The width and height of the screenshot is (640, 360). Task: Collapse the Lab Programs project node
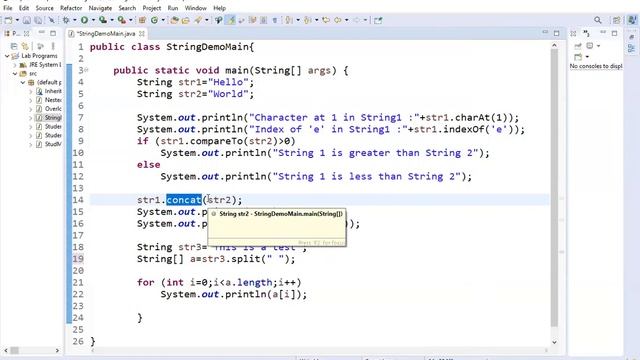(7, 56)
